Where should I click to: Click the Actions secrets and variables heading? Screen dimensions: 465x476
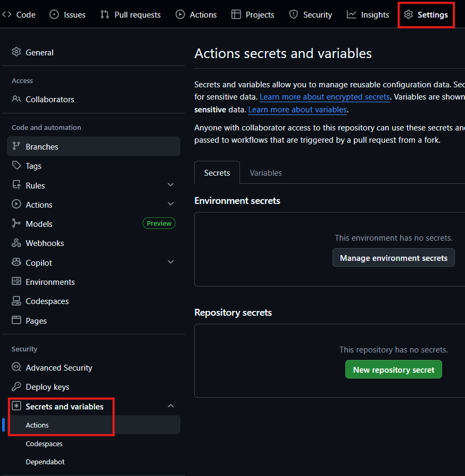283,53
